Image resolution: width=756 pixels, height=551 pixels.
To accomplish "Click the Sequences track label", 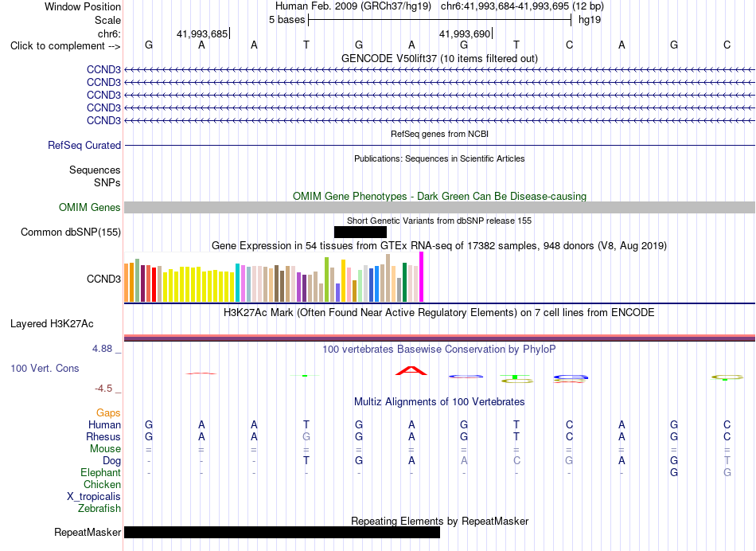I will (95, 170).
